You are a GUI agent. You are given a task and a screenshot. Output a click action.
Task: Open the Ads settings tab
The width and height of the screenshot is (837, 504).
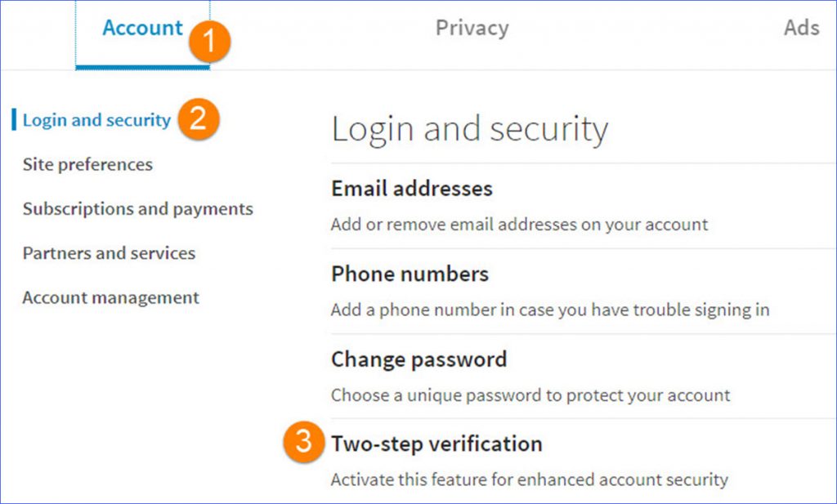click(x=802, y=27)
